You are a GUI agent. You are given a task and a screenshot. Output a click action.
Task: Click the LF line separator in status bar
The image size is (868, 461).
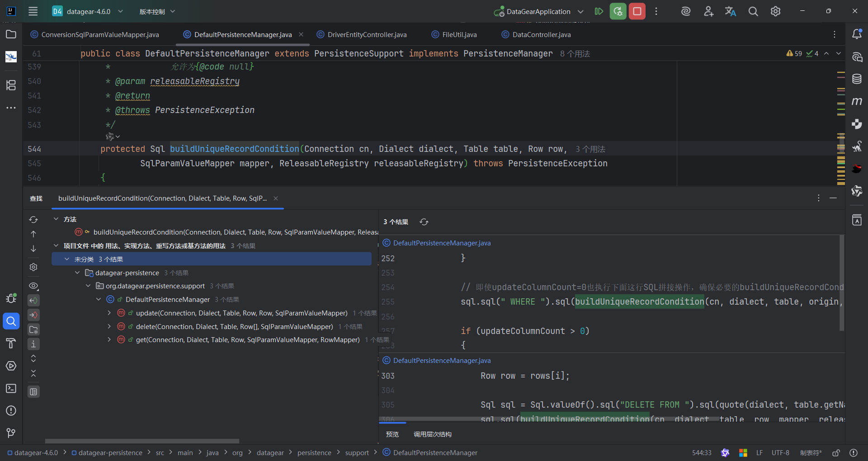759,453
